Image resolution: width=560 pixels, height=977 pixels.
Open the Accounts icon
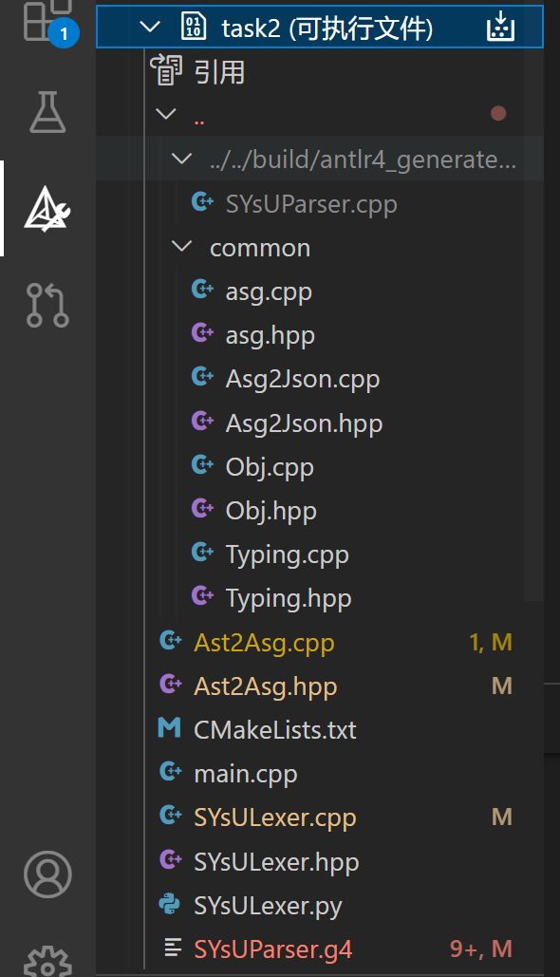click(47, 875)
